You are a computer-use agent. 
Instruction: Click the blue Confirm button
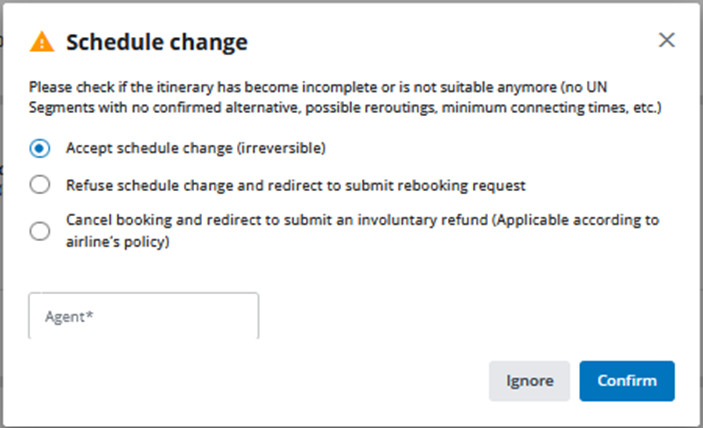[x=627, y=380]
